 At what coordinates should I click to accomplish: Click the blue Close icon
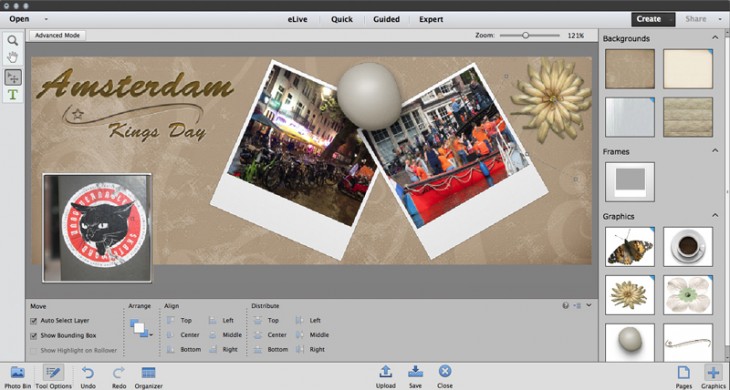pos(445,377)
